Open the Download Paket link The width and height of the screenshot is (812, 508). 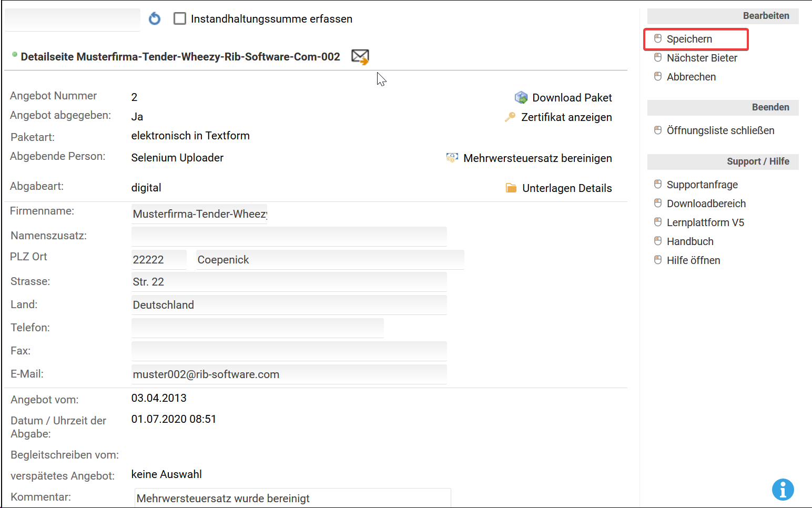(572, 98)
